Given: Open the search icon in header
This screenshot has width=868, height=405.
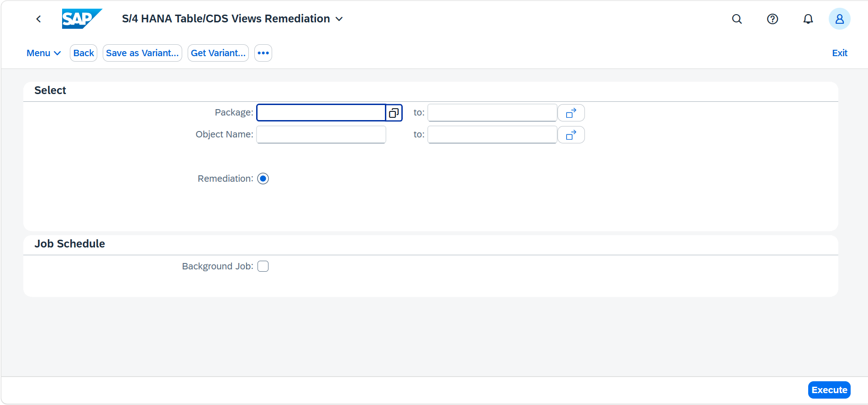Looking at the screenshot, I should [x=737, y=19].
